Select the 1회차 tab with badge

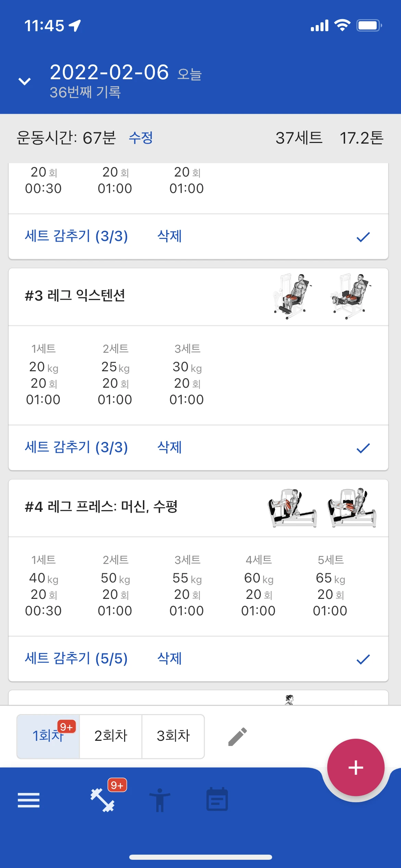[x=48, y=736]
